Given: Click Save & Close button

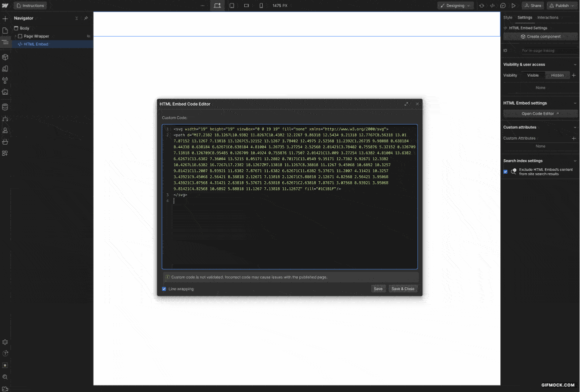Looking at the screenshot, I should click(403, 289).
